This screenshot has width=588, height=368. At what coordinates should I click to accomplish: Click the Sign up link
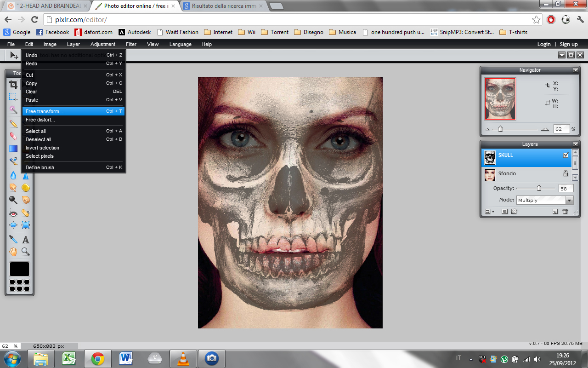[x=569, y=44]
